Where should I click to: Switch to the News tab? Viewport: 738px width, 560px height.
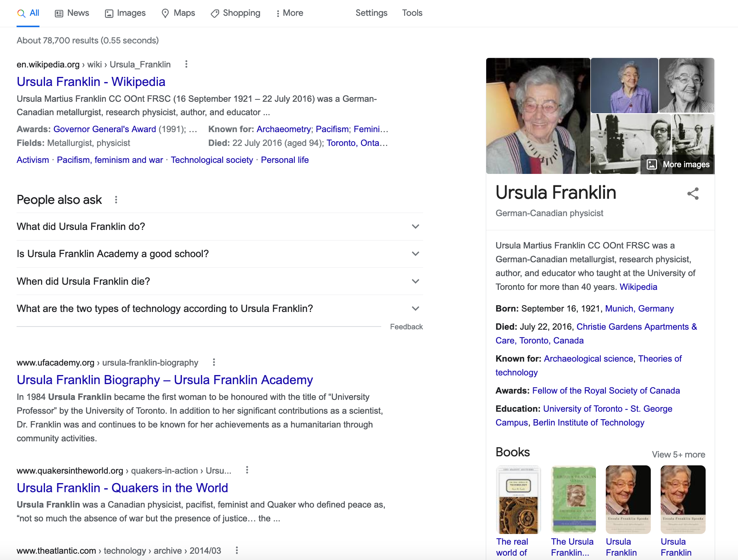pyautogui.click(x=72, y=13)
